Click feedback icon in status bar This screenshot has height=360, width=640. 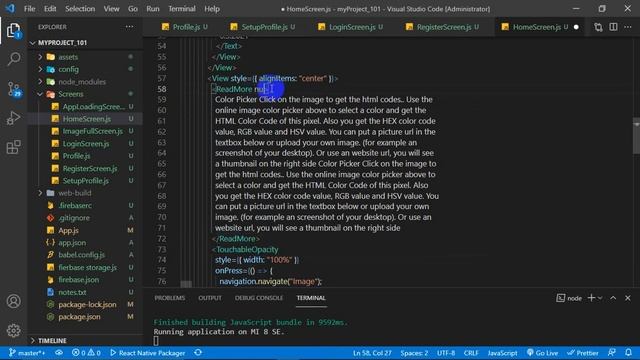[611, 352]
